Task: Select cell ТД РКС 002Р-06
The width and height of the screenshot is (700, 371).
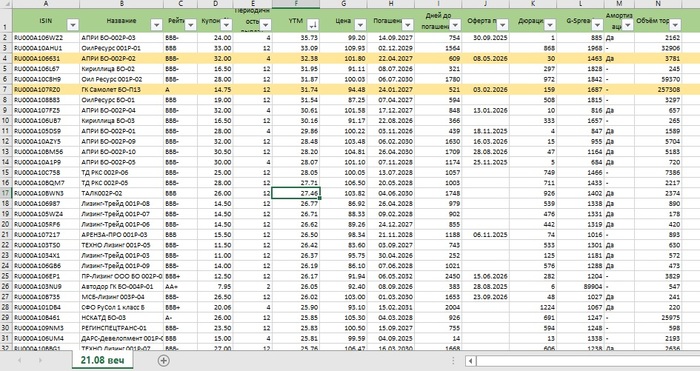Action: (121, 173)
